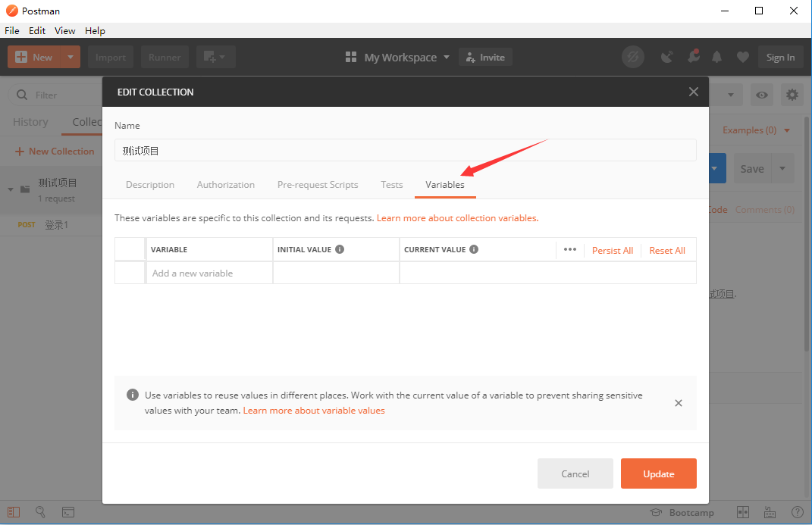Click the Sign In button
Screen dimensions: 812x525
point(780,57)
